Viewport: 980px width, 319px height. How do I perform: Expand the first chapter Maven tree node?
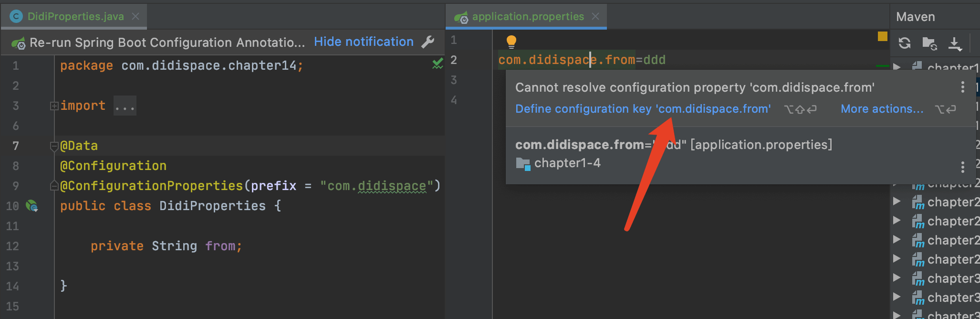click(897, 67)
